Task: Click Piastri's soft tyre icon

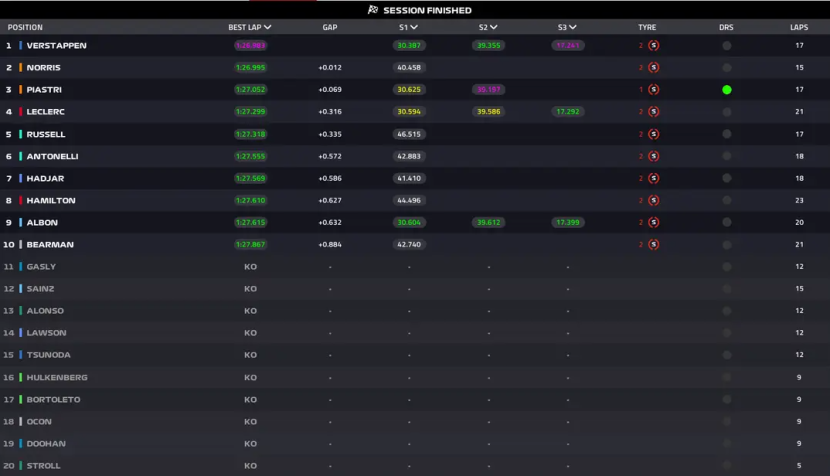Action: coord(654,89)
